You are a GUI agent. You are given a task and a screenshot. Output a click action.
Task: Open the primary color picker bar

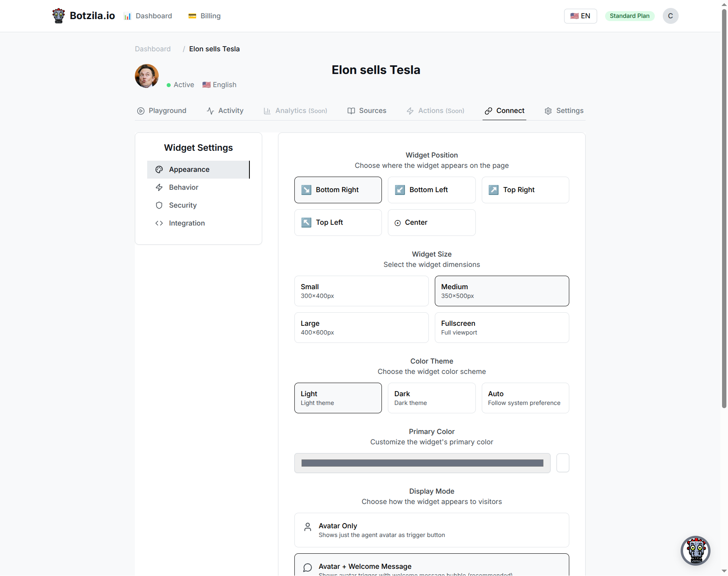tap(422, 463)
